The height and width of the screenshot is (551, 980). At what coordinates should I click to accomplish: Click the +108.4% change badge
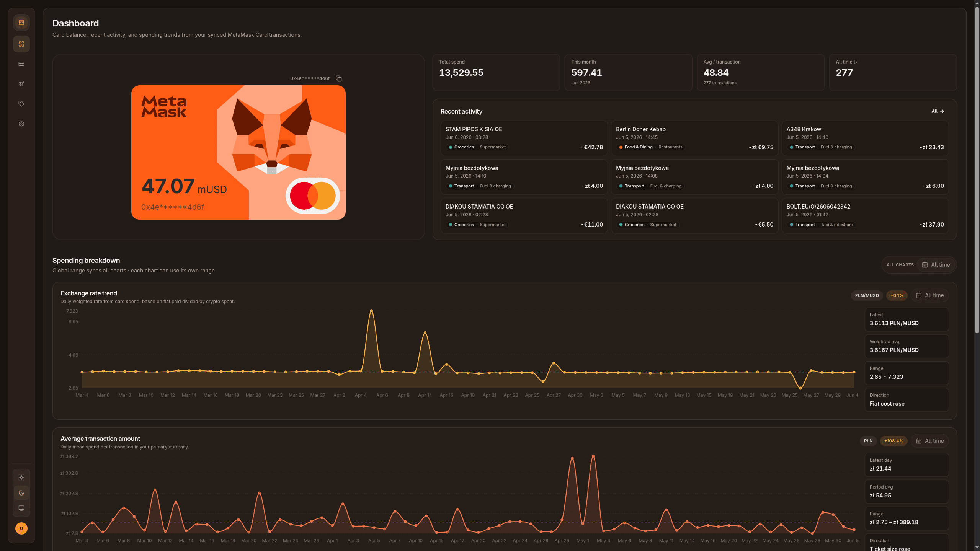tap(893, 441)
